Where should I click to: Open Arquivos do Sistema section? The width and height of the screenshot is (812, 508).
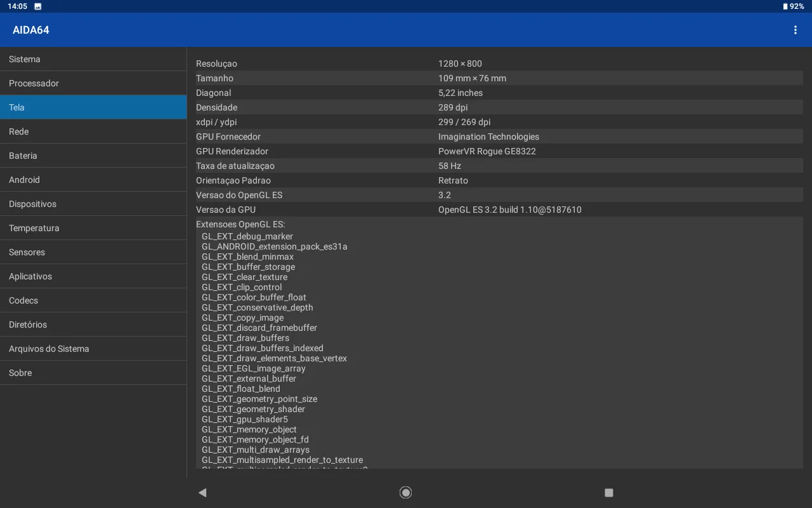[x=93, y=349]
